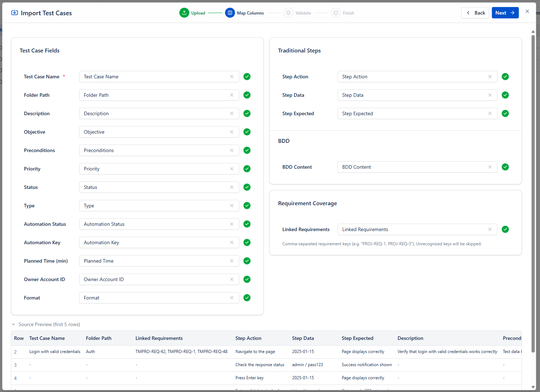
Task: Clear the BDD Content mapping
Action: [490, 167]
